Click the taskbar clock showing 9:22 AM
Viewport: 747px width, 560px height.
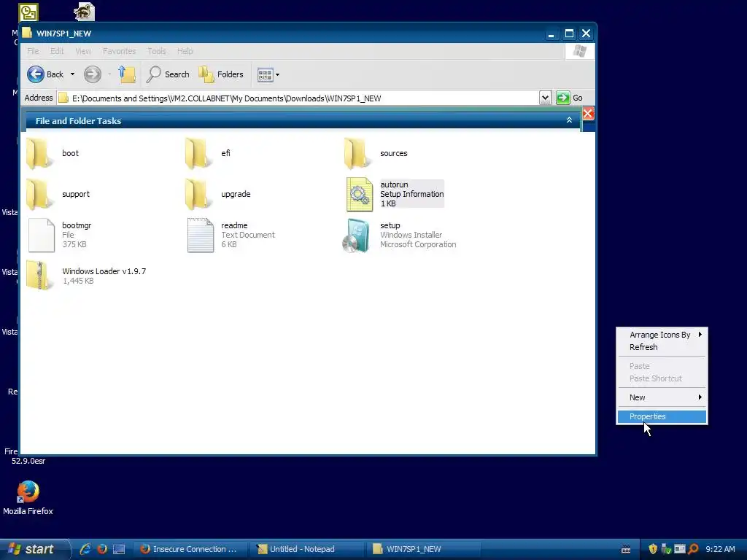coord(720,549)
